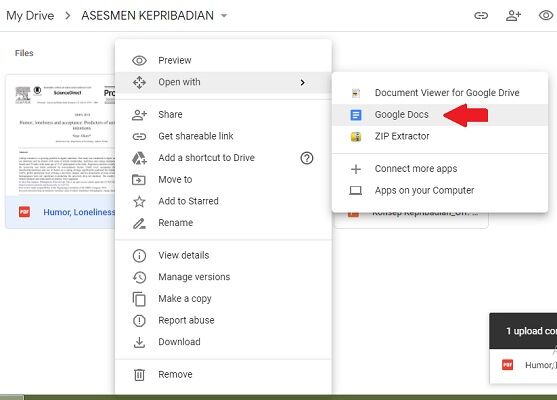Viewport: 557px width, 400px height.
Task: Click the PDF icon in the upload notification
Action: click(507, 365)
